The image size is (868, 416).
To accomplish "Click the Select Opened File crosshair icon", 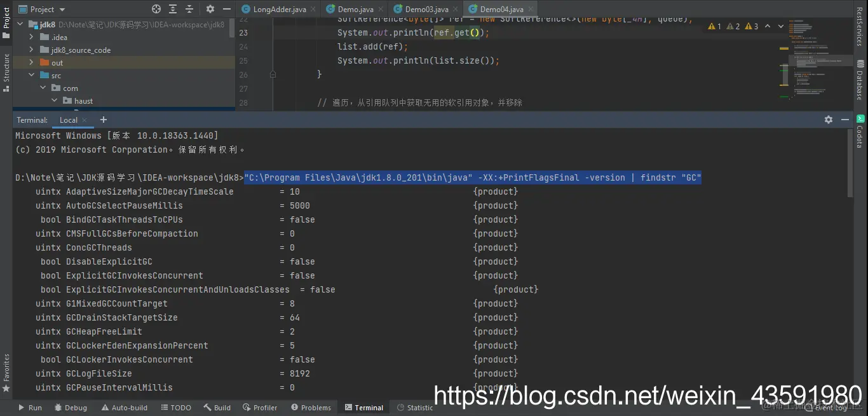I will tap(156, 9).
